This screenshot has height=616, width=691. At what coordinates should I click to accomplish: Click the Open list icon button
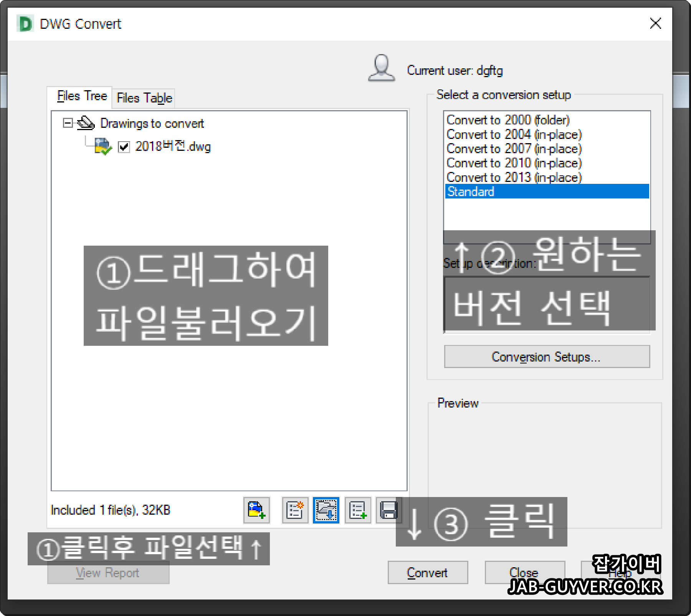point(326,510)
